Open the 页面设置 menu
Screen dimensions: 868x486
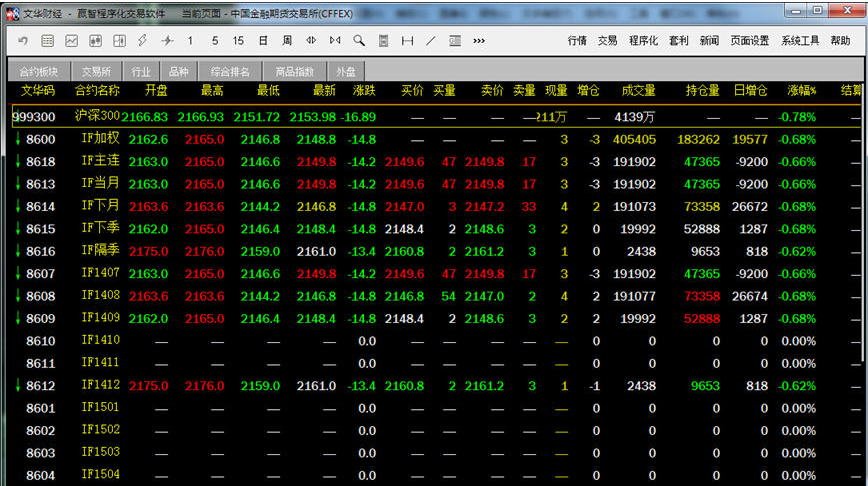click(x=750, y=41)
